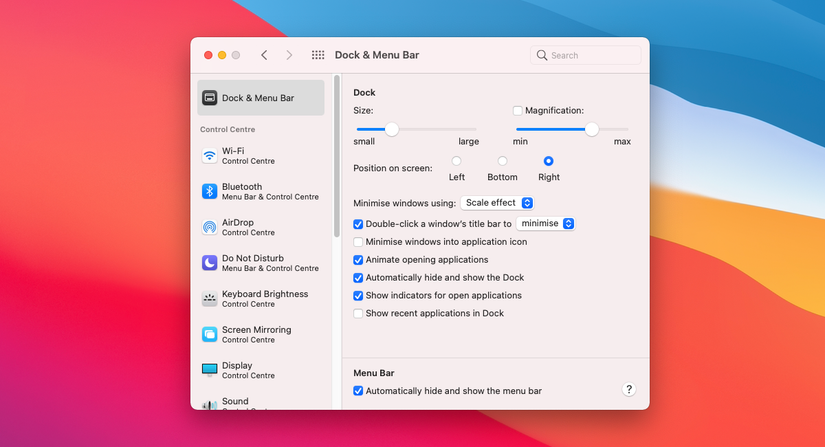Enable the Magnification checkbox
825x447 pixels.
point(518,111)
